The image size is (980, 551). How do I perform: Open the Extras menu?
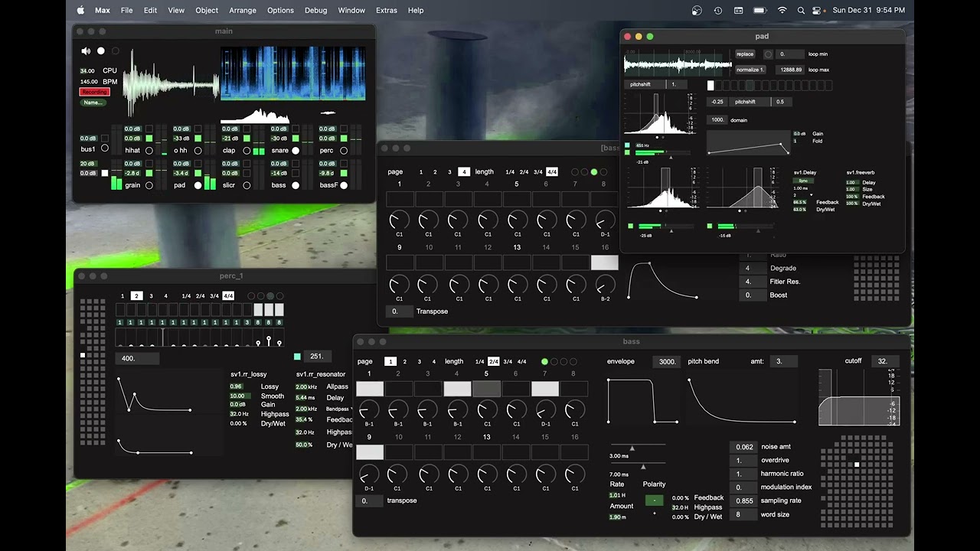[x=387, y=11]
